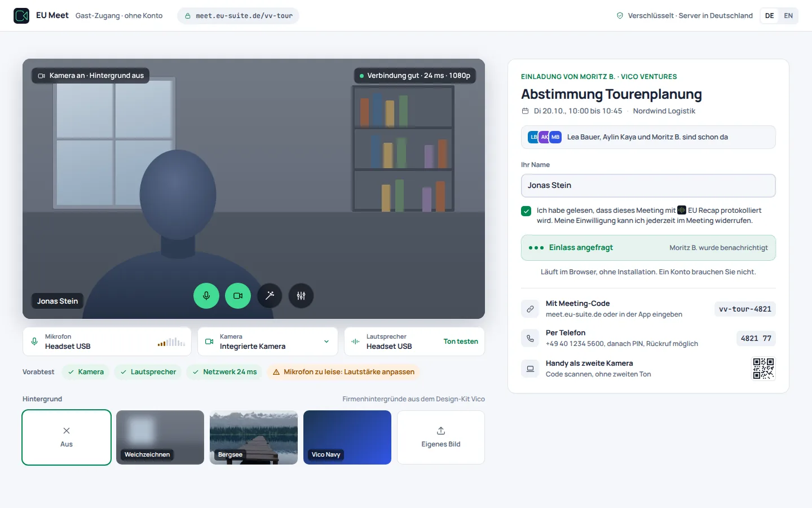Image resolution: width=812 pixels, height=508 pixels.
Task: Click the shield icon beside Verschlüsselt
Action: coord(620,16)
